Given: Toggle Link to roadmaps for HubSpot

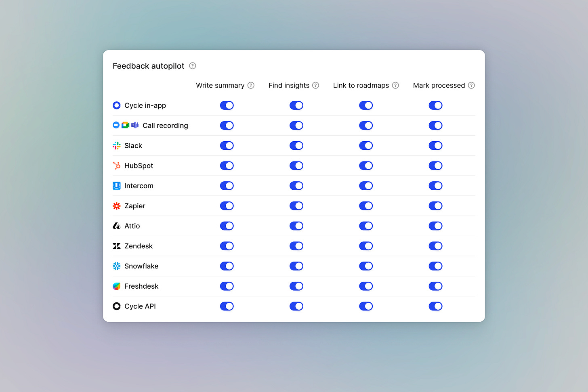Looking at the screenshot, I should pyautogui.click(x=366, y=166).
